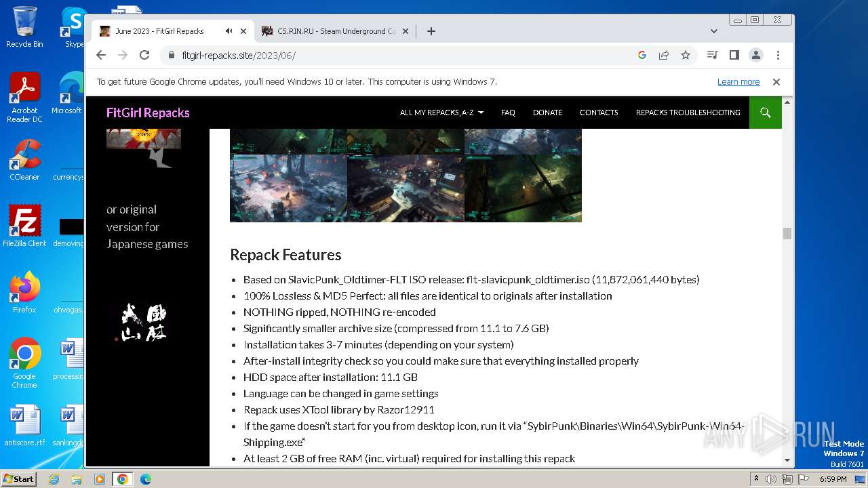Open Recycle Bin desktop icon
Image resolution: width=868 pixels, height=488 pixels.
(24, 27)
